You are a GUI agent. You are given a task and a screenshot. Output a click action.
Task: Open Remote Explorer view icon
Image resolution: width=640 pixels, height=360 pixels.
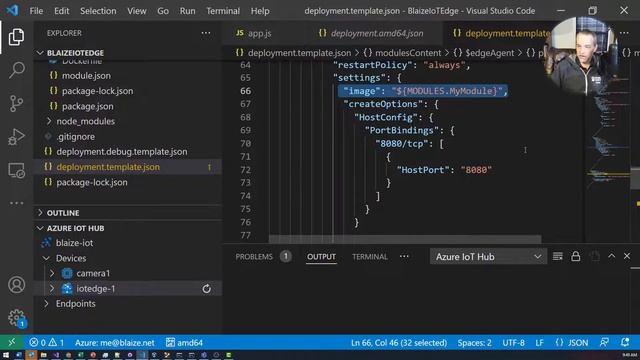(x=16, y=170)
